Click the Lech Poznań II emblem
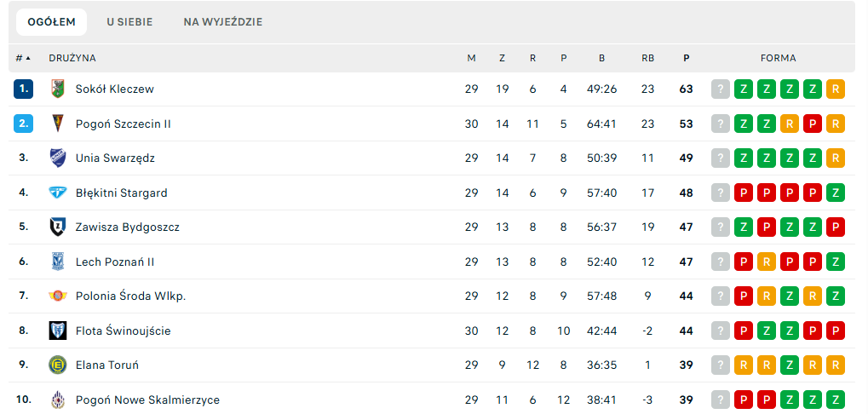Image resolution: width=868 pixels, height=414 pixels. coord(58,262)
